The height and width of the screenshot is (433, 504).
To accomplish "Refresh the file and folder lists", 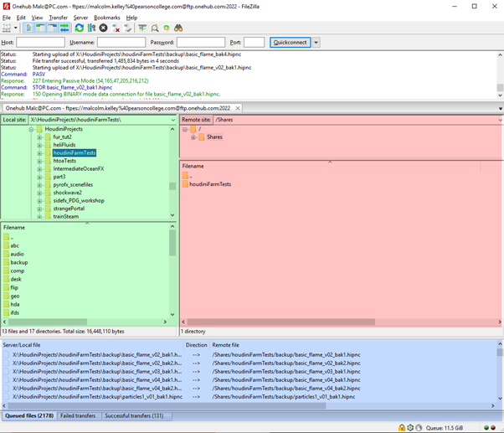I will pos(80,28).
